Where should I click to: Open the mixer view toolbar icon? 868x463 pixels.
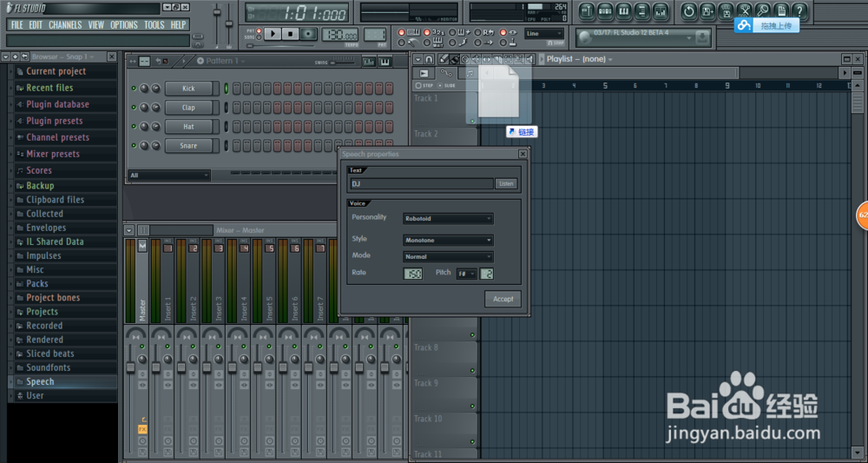[x=661, y=10]
